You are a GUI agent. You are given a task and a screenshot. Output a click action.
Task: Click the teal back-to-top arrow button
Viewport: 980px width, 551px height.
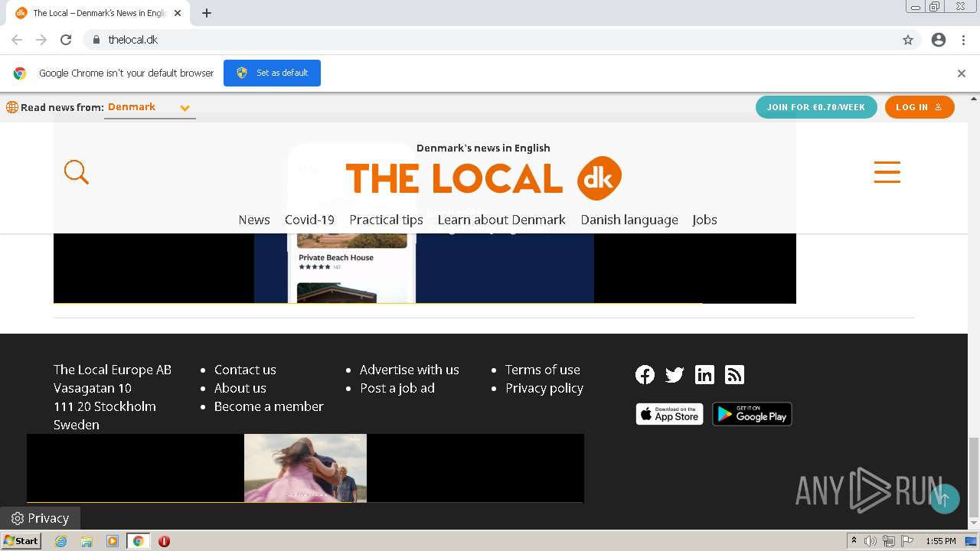point(944,499)
